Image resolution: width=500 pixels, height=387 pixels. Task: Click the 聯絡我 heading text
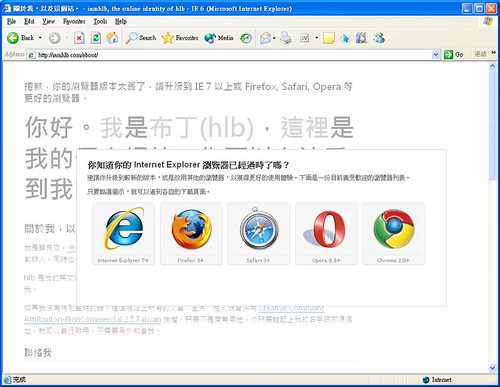click(x=38, y=353)
